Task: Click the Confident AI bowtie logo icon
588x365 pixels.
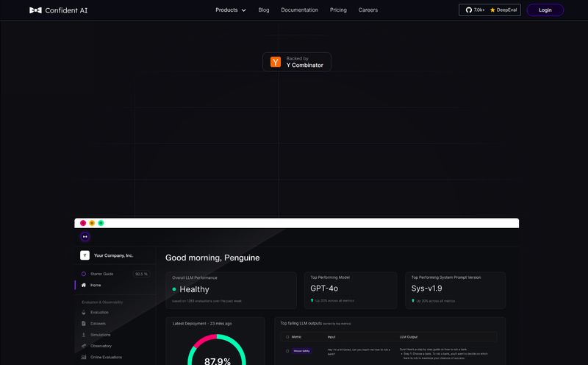Action: [x=35, y=10]
